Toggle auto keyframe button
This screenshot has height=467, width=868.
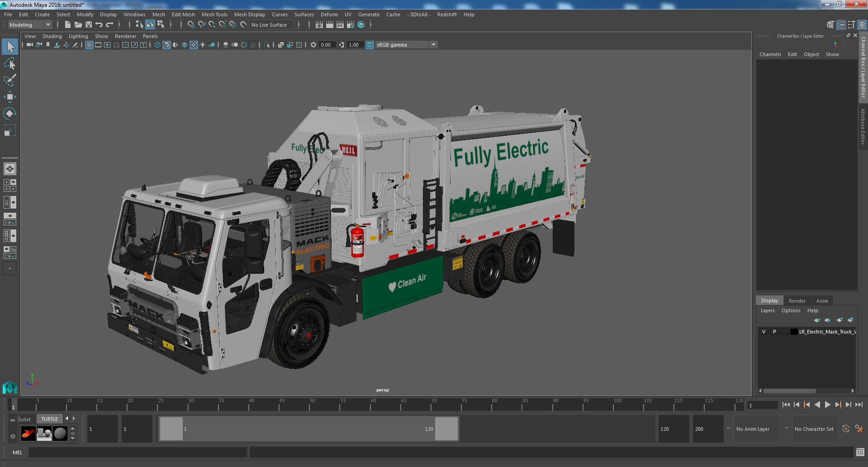pos(846,429)
